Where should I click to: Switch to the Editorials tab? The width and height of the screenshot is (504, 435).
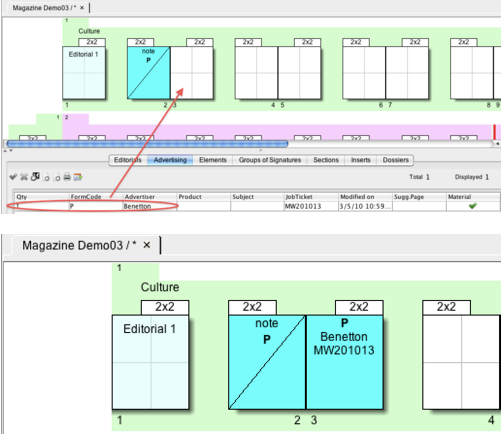(x=128, y=160)
